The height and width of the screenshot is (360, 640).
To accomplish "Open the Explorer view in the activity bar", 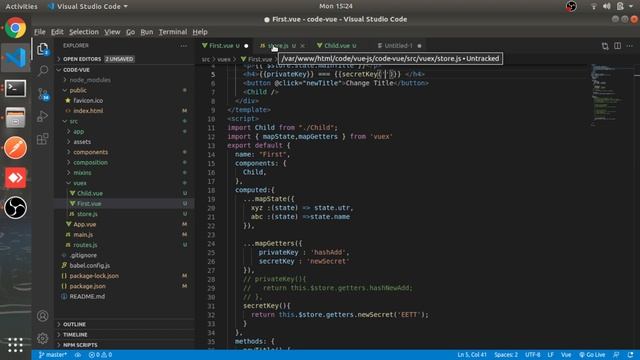I will coord(42,49).
